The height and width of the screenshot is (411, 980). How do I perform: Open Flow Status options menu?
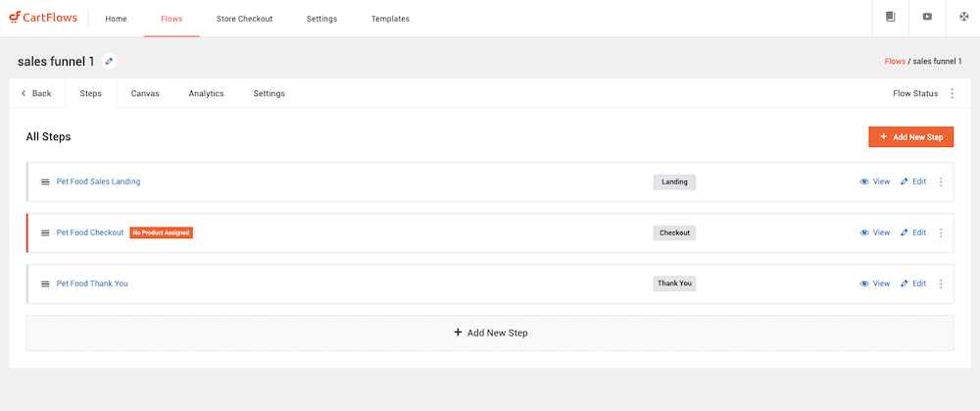(952, 94)
